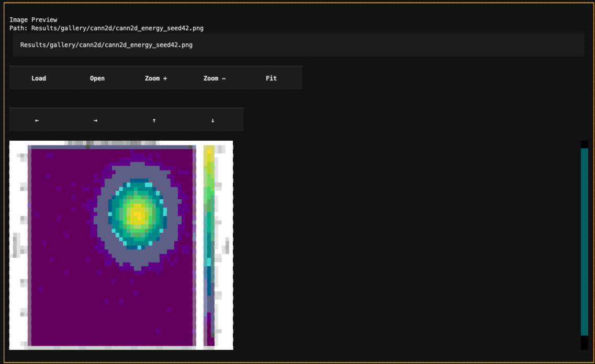Fit the image to view
595x364 pixels.
(271, 78)
